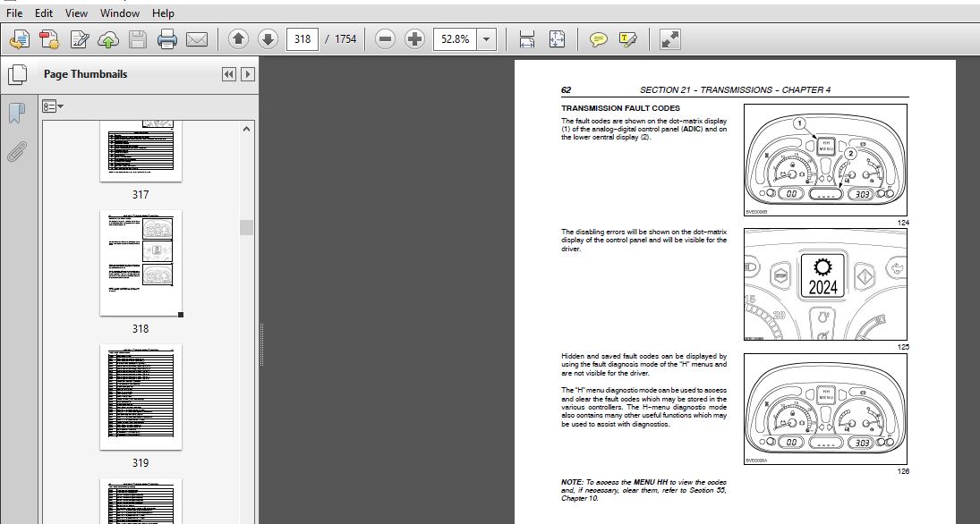Click the figure 126 instrument panel image
980x524 pixels.
click(x=826, y=409)
